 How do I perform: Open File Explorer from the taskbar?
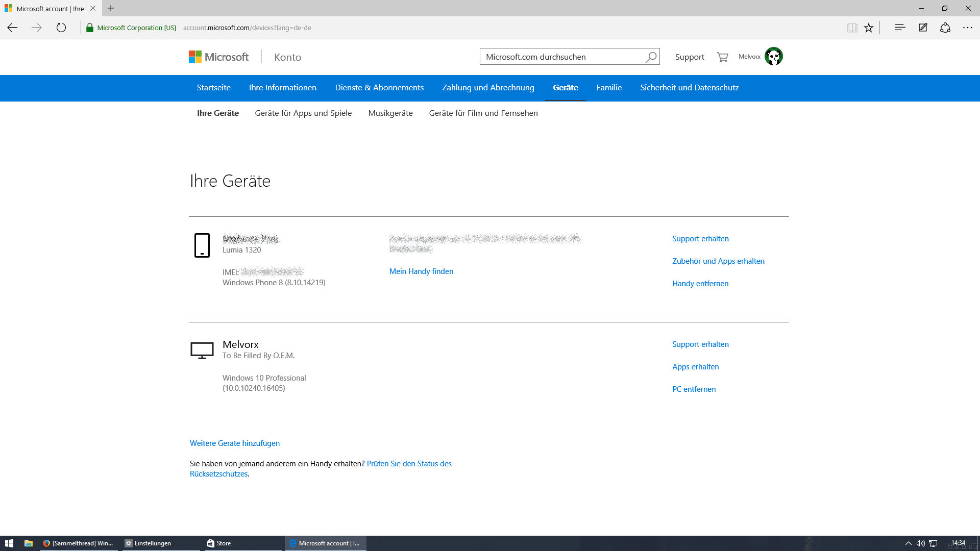(29, 543)
